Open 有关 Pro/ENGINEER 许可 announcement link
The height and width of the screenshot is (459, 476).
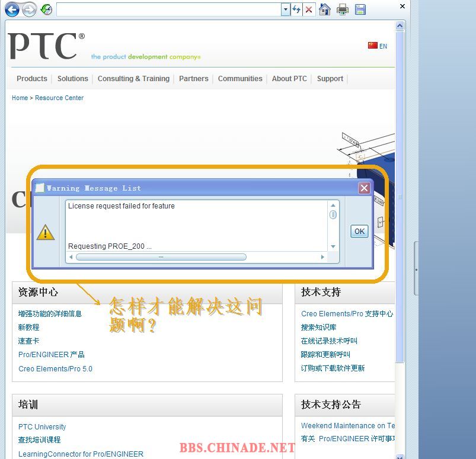coord(348,439)
